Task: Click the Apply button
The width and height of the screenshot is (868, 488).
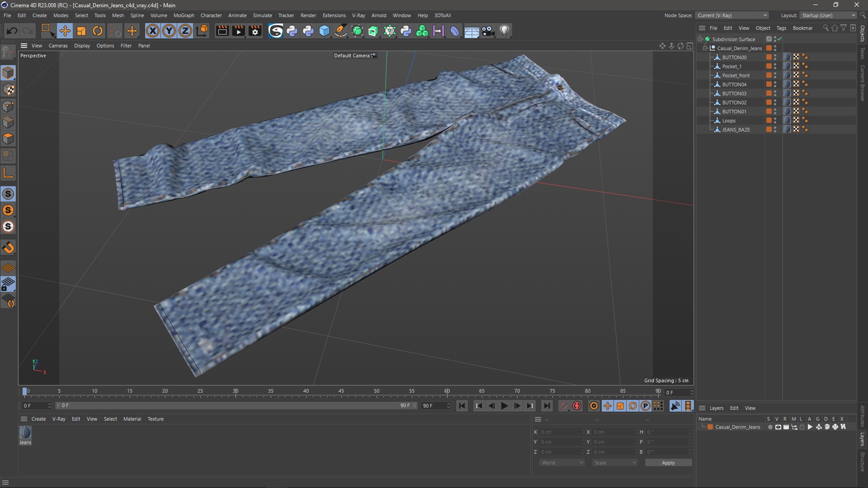Action: pos(668,463)
